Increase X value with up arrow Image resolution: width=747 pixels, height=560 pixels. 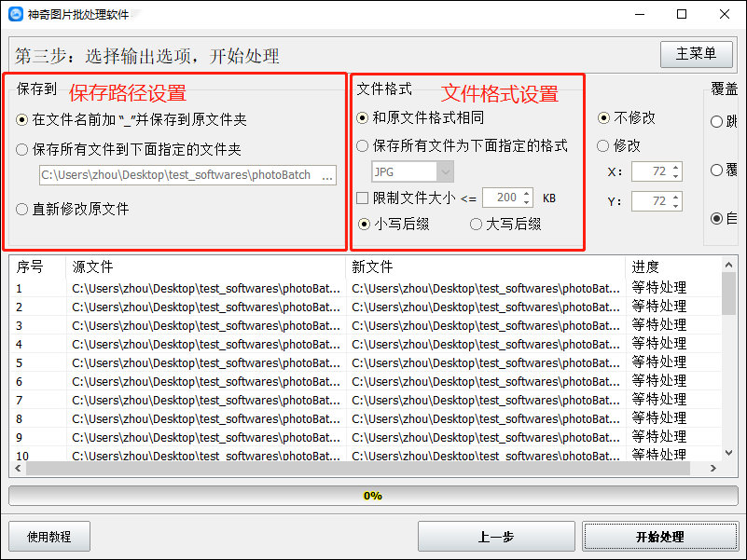tap(676, 167)
